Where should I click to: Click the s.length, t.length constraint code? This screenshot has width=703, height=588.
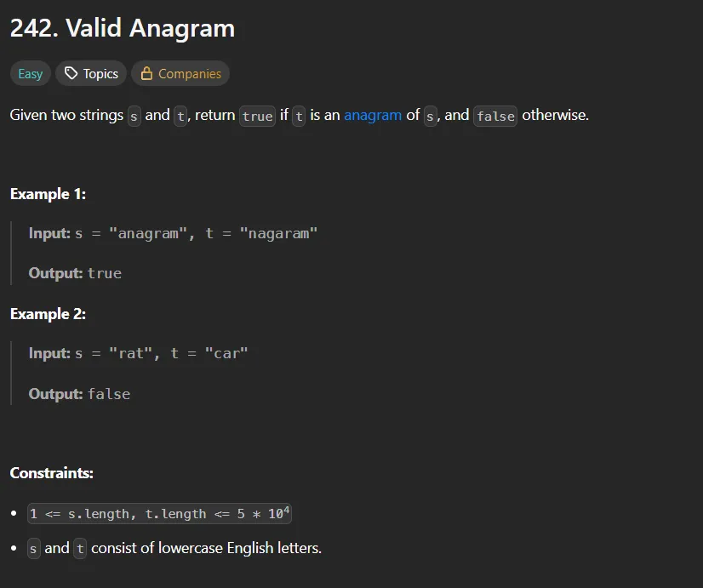click(x=160, y=514)
